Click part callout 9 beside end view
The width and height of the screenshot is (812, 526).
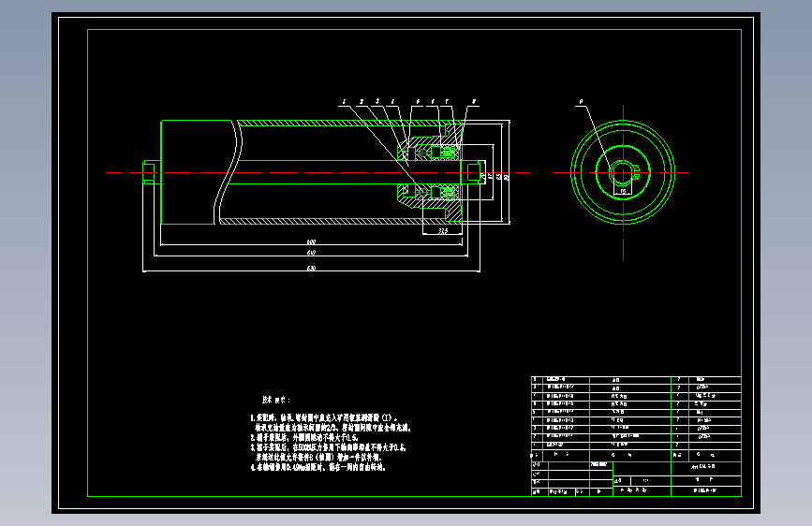(581, 102)
